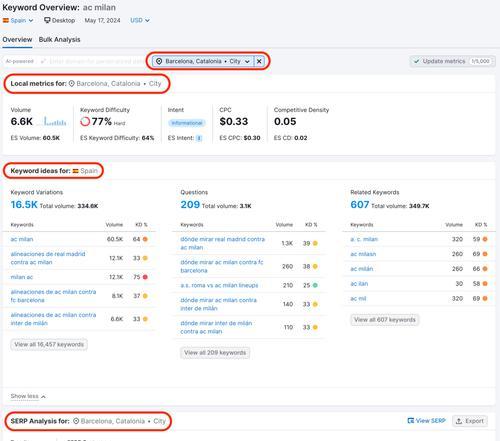Click View all 607 keywords button

pyautogui.click(x=385, y=320)
